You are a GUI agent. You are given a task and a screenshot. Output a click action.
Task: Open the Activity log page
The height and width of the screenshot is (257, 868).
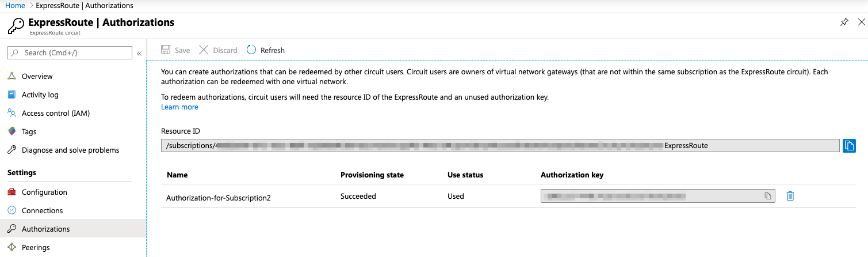(x=40, y=95)
